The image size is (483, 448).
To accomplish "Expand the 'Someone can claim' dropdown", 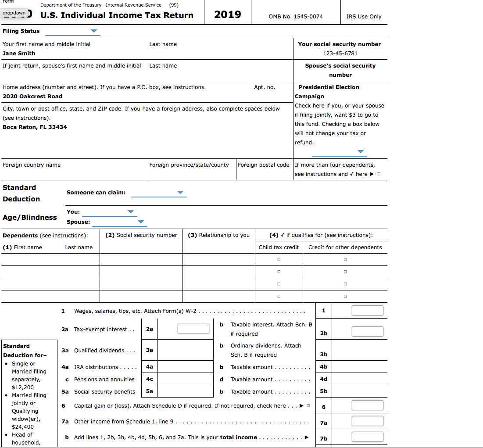I will pos(180,191).
